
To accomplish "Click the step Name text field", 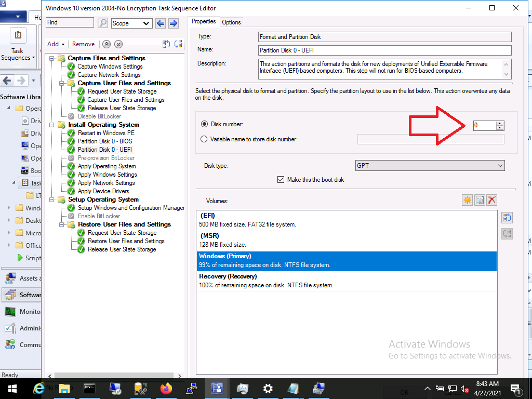I will pyautogui.click(x=385, y=50).
